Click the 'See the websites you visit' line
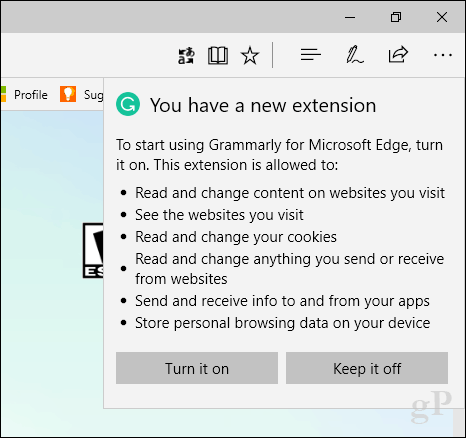The image size is (466, 438). coord(219,215)
